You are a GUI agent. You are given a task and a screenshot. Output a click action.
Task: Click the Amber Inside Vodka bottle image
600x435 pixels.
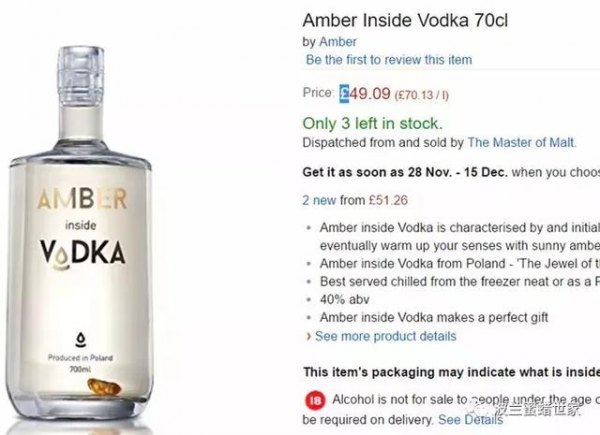[80, 233]
